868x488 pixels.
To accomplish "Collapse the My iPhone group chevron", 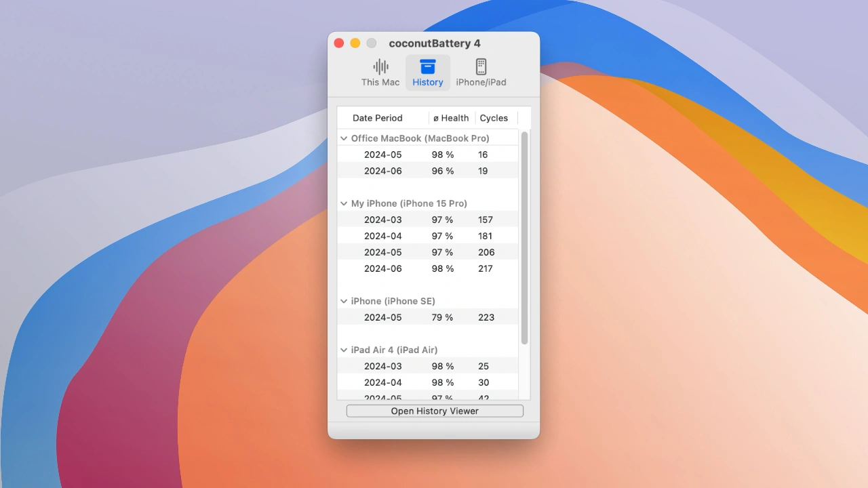I will point(344,203).
